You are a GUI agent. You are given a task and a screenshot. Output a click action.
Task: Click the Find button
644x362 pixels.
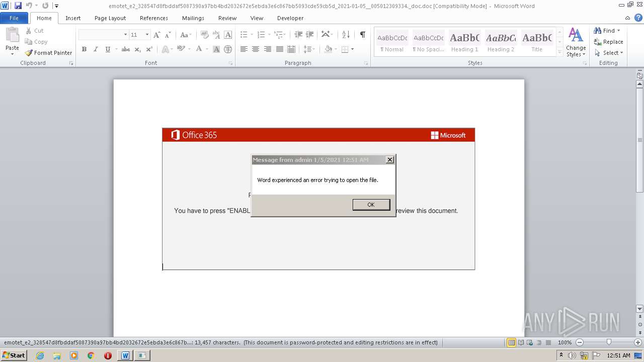[606, 31]
